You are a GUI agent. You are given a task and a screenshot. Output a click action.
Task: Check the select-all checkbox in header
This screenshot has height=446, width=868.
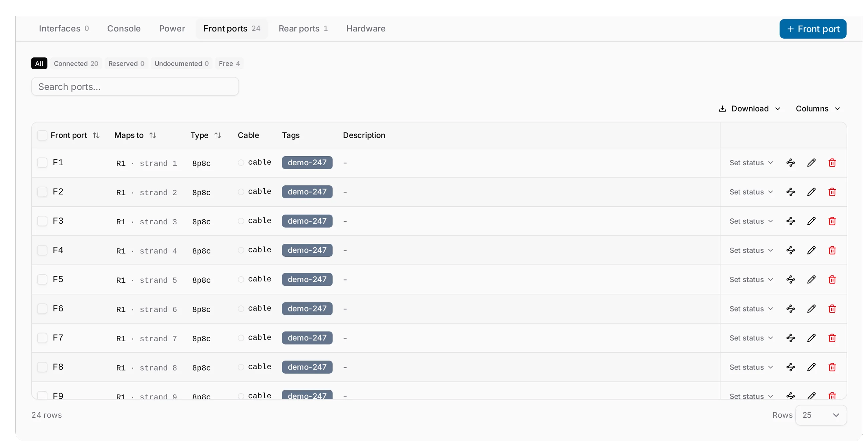coord(42,136)
